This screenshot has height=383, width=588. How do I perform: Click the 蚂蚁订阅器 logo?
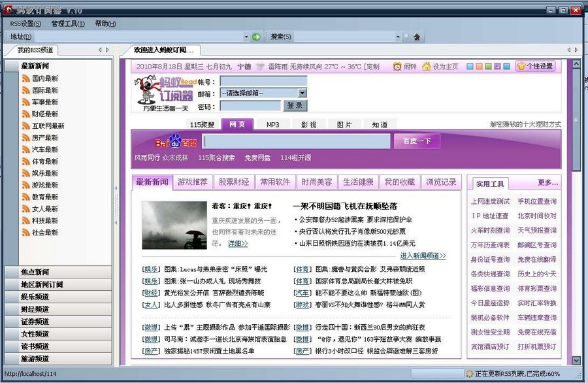[x=164, y=93]
